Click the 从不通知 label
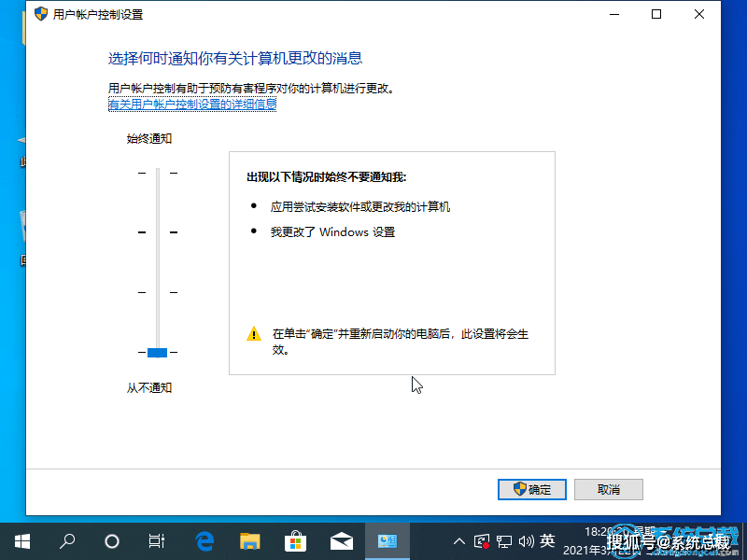This screenshot has height=560, width=747. (149, 388)
